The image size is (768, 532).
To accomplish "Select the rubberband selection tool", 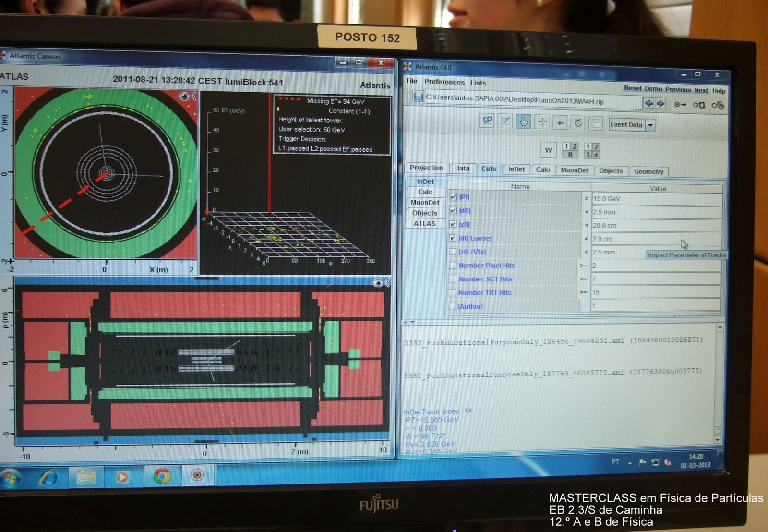I will 505,121.
